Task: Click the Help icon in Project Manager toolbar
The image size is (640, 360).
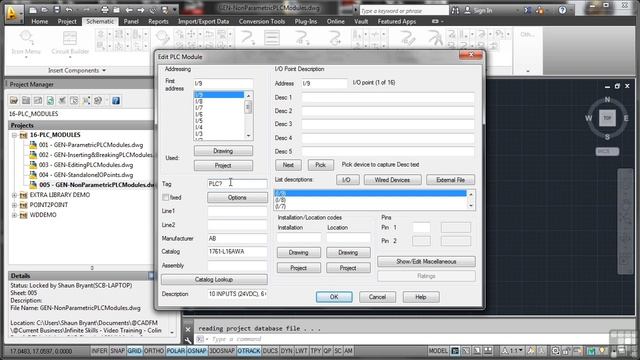Action: pyautogui.click(x=116, y=100)
